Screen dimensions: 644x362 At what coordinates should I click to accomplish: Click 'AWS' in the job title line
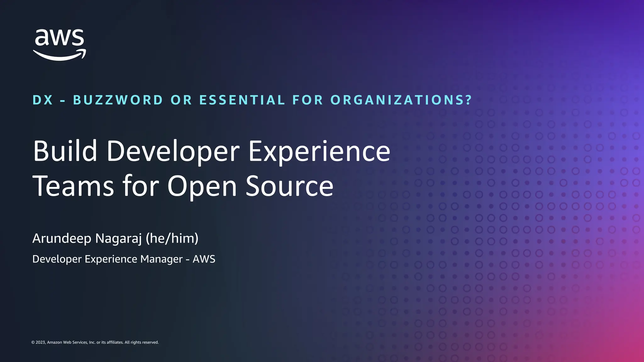coord(204,259)
